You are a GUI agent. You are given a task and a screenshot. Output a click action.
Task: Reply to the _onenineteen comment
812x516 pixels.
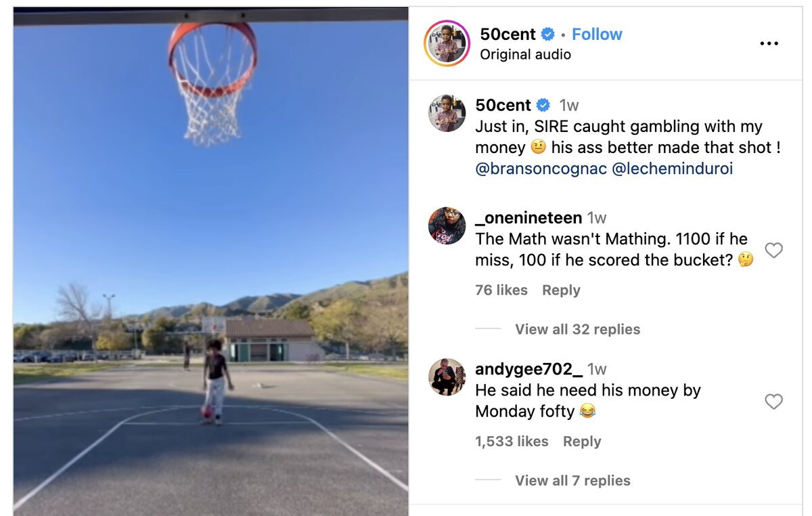pyautogui.click(x=561, y=290)
